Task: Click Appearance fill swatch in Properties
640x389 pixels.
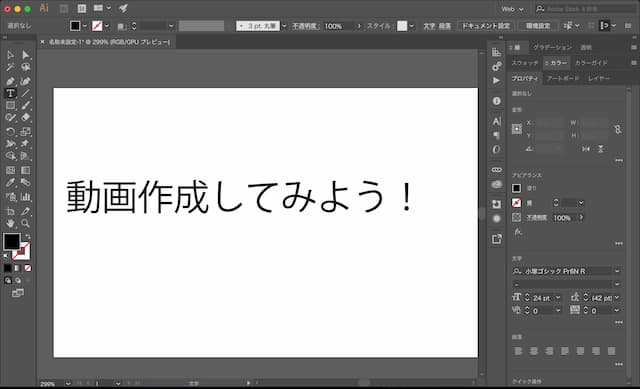Action: coord(516,188)
